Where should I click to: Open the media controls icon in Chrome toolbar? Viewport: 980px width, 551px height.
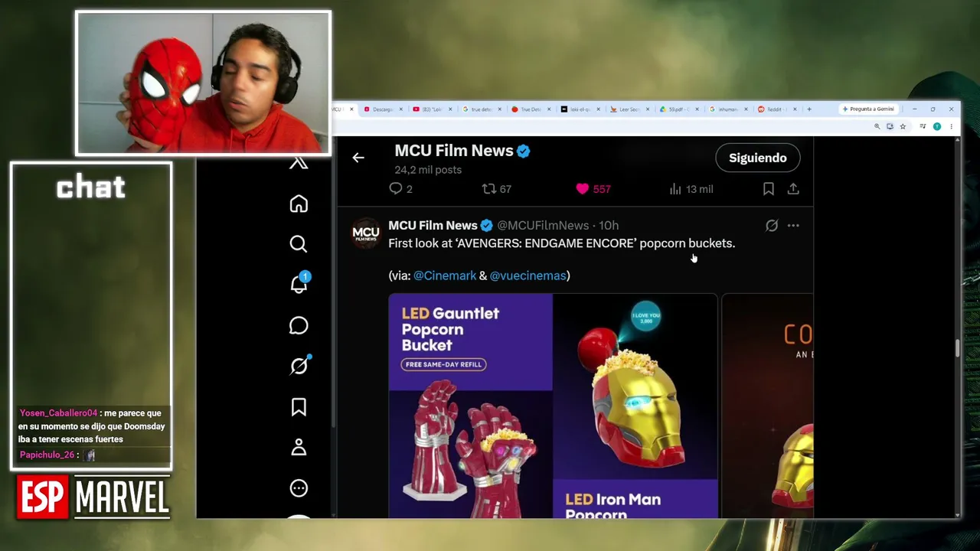coord(923,126)
